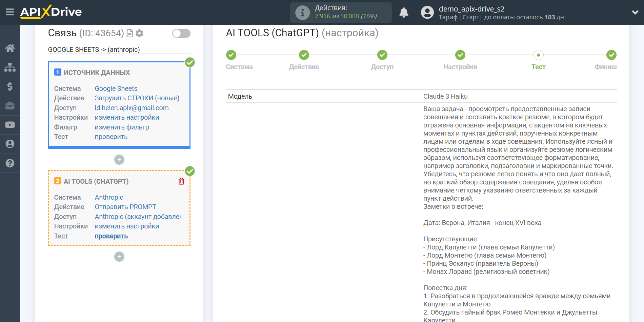Click Лорд Капулетти attendee line
This screenshot has height=322, width=644.
click(x=489, y=247)
